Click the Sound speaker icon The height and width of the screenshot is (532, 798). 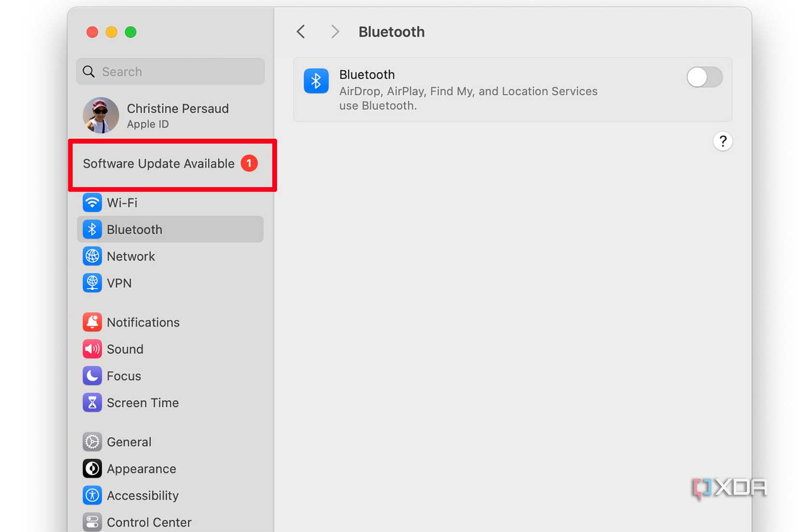[92, 349]
